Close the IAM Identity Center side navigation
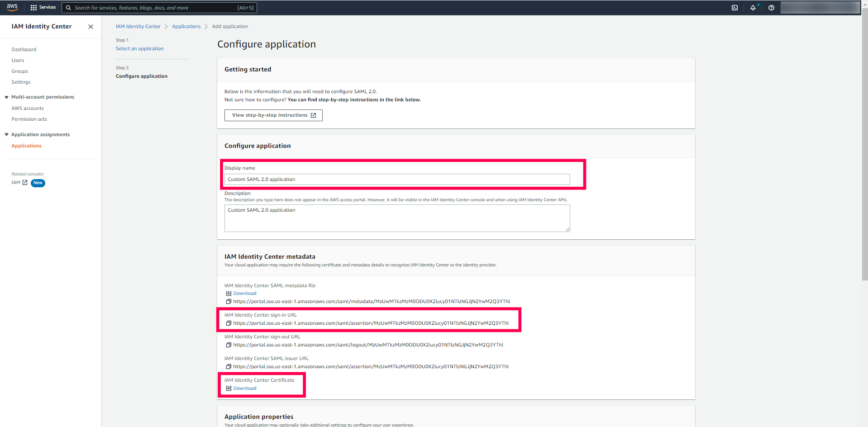The width and height of the screenshot is (868, 427). [x=91, y=27]
